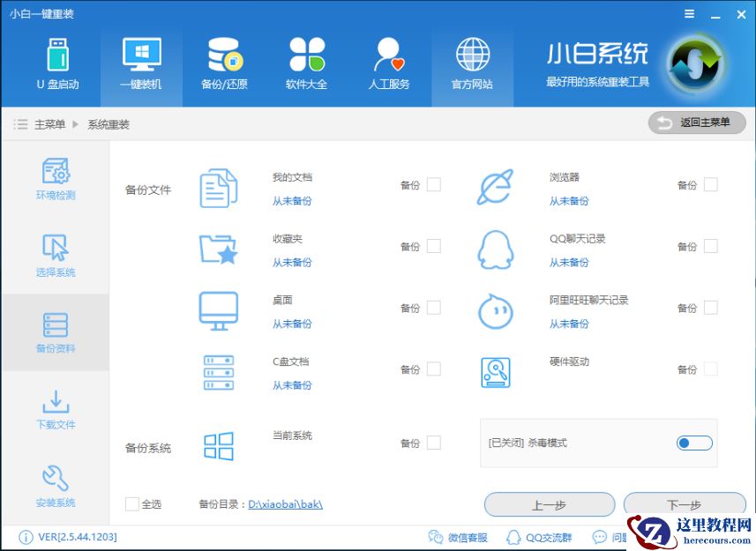Turn on the 杀毒模式 antivirus mode switch

(694, 443)
